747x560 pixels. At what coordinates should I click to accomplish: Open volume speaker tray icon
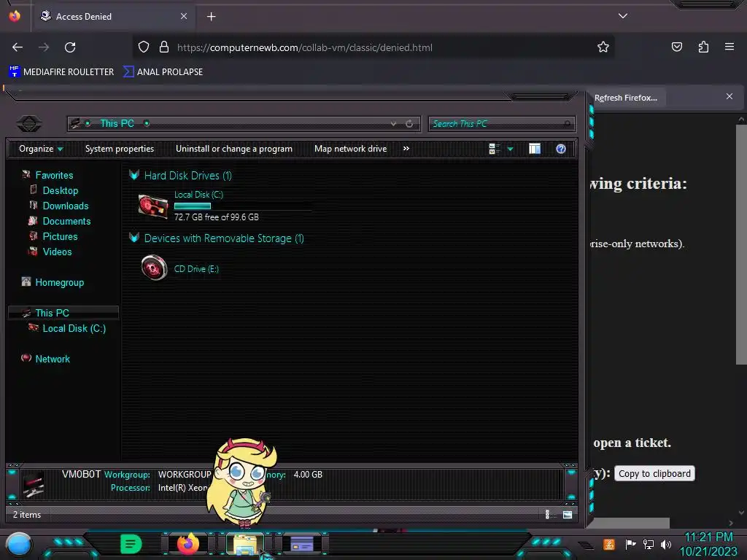(x=665, y=544)
